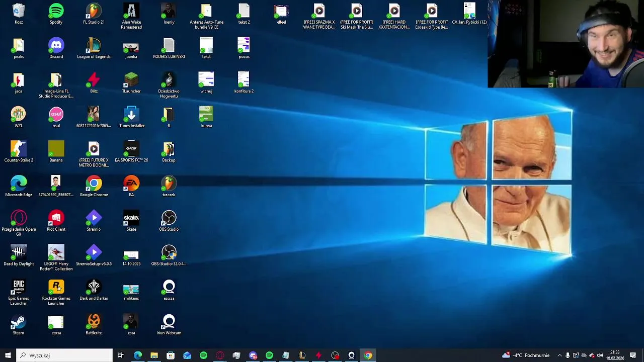The width and height of the screenshot is (644, 362).
Task: Switch to Opera GX on the taskbar
Action: click(x=220, y=355)
